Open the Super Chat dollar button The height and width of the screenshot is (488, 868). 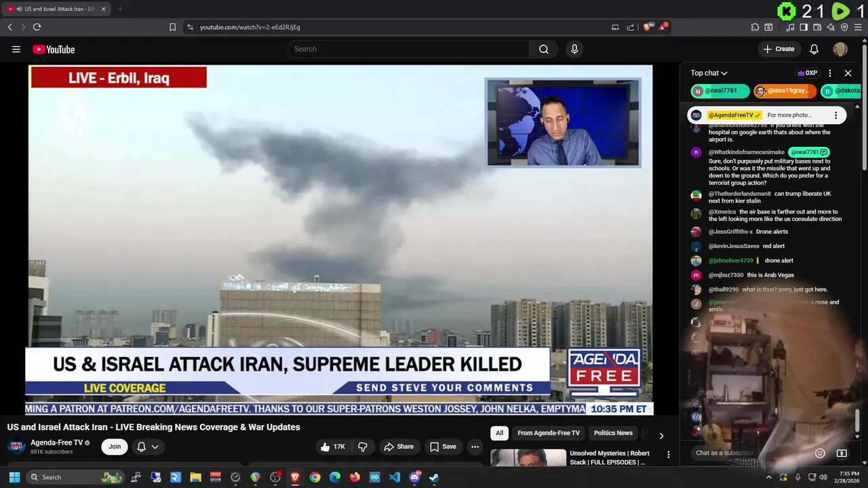pyautogui.click(x=842, y=453)
